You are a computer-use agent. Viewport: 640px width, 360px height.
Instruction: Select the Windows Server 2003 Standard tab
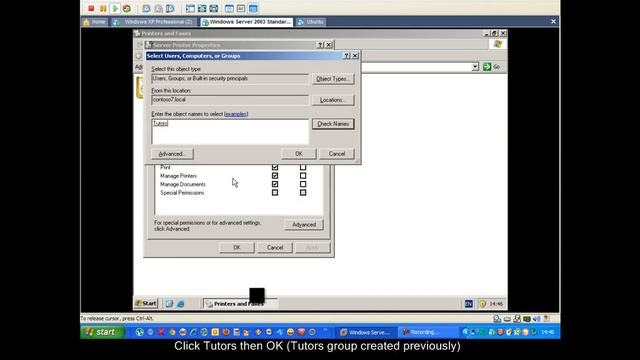coord(247,22)
